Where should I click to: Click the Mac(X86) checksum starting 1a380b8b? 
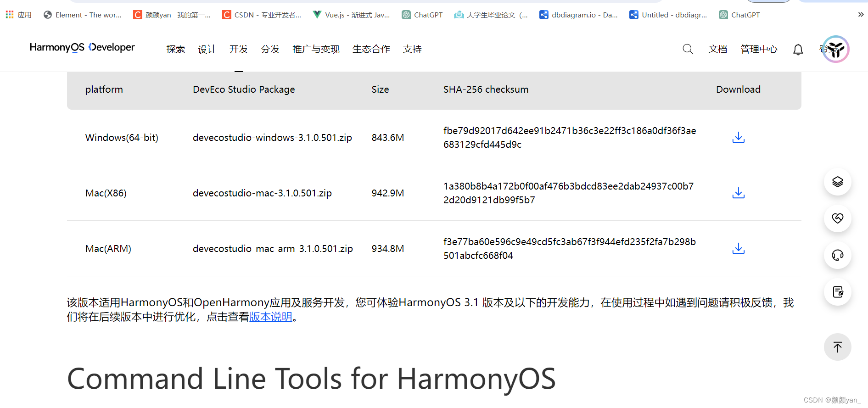(x=568, y=193)
